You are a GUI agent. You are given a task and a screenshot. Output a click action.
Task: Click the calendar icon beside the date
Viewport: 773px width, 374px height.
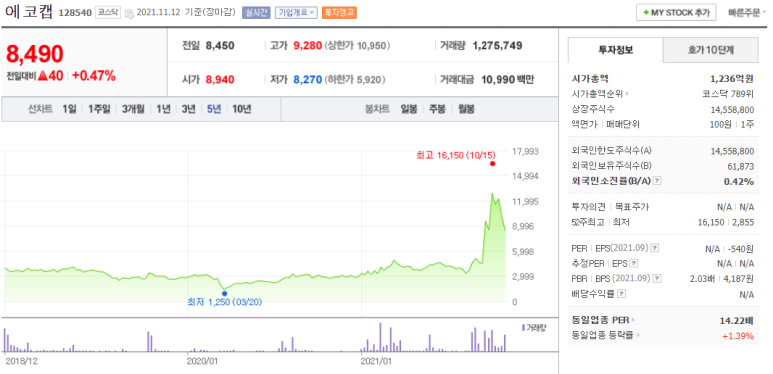click(x=129, y=13)
